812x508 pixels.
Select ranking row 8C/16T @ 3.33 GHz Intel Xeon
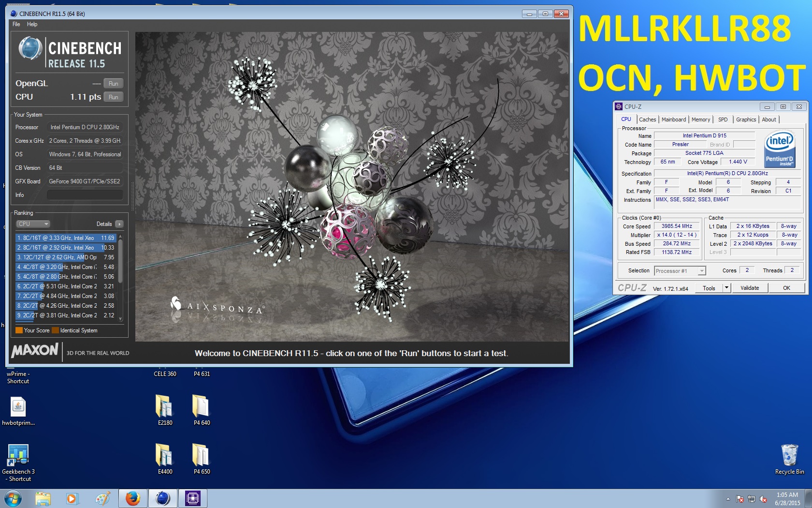(66, 238)
